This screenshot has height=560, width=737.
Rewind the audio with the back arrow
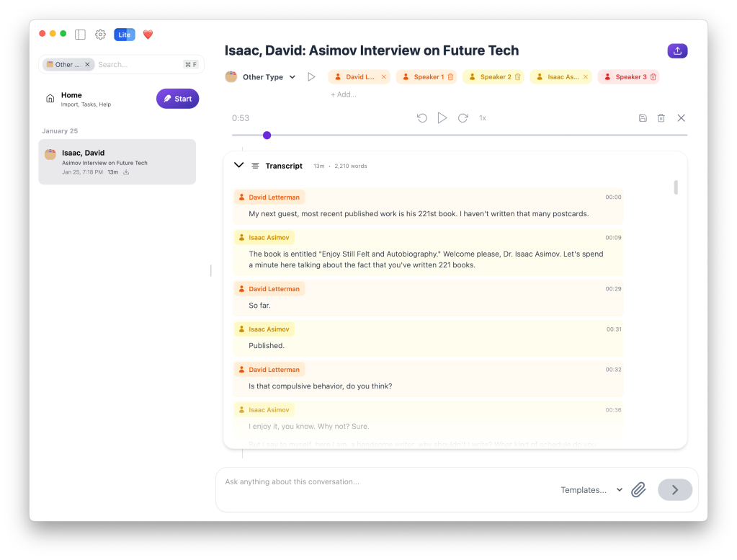(x=422, y=118)
